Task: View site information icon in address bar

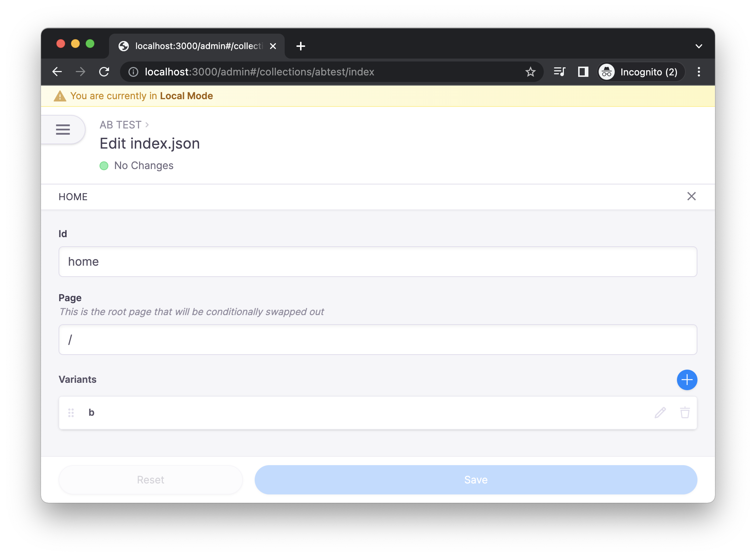Action: click(133, 72)
